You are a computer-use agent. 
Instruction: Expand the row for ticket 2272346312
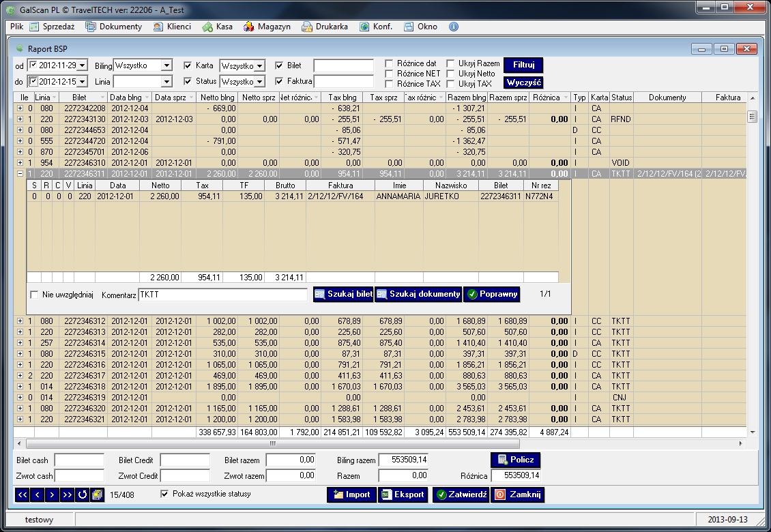click(20, 321)
